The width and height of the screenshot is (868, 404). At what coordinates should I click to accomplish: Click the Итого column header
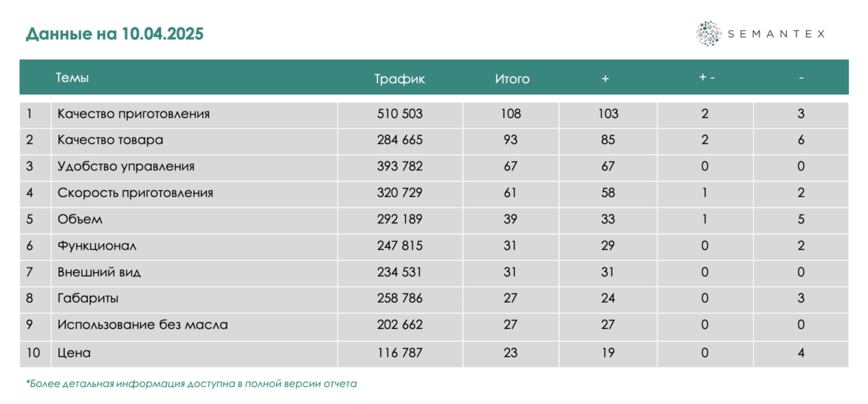click(512, 79)
